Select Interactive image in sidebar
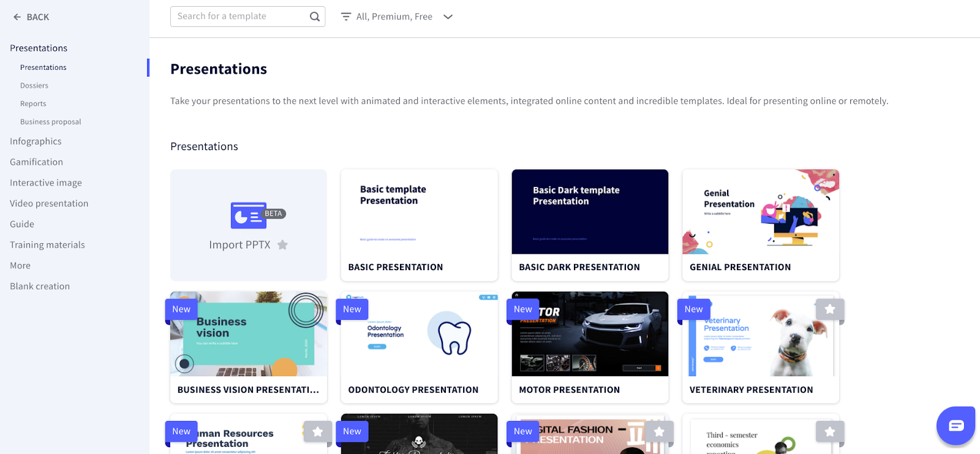Image resolution: width=980 pixels, height=454 pixels. [x=46, y=183]
